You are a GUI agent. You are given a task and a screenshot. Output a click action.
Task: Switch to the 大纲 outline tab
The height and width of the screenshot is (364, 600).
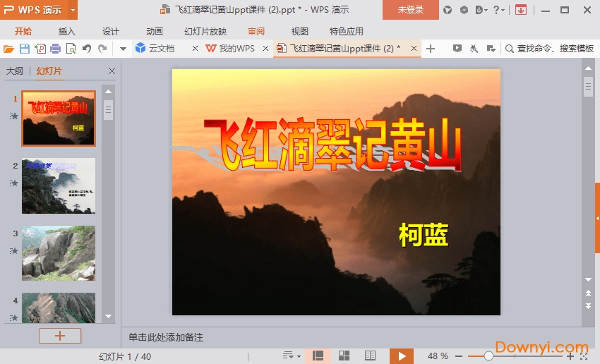pyautogui.click(x=15, y=71)
